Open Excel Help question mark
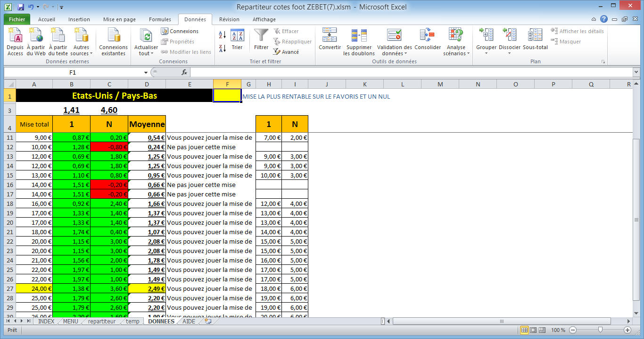 (x=603, y=19)
